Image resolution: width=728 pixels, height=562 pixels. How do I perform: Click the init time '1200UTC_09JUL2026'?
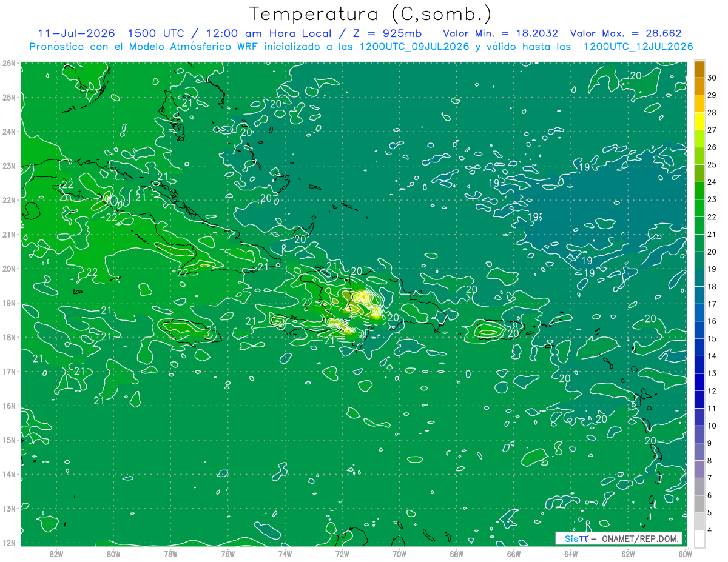point(415,47)
